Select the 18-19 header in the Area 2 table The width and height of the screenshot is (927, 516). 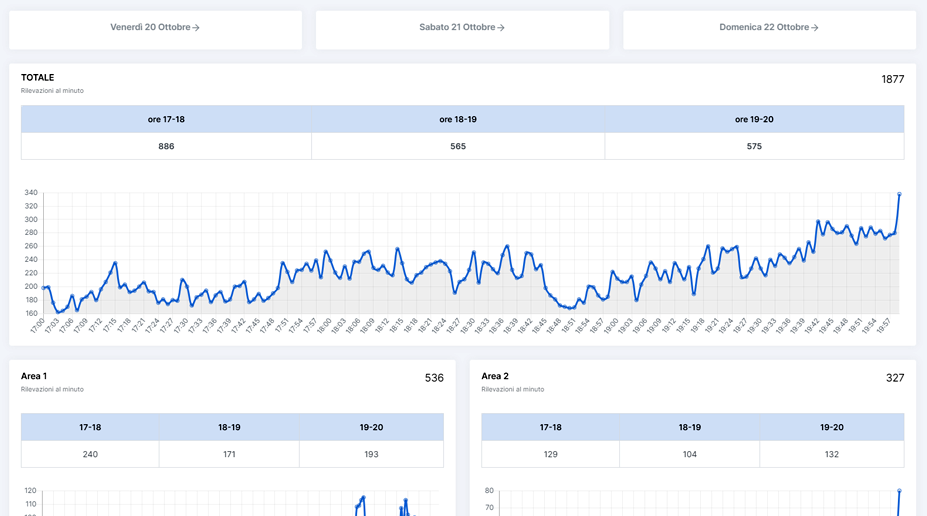coord(690,427)
